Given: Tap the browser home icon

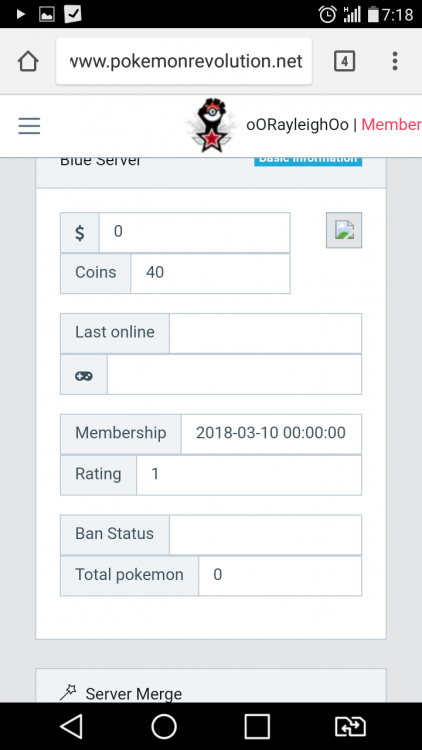Looking at the screenshot, I should click(x=28, y=61).
